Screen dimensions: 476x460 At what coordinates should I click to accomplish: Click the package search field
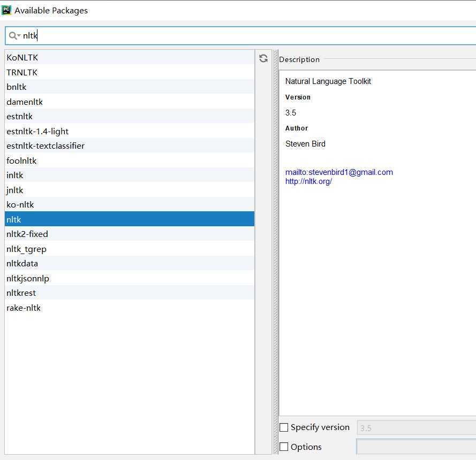tap(240, 36)
